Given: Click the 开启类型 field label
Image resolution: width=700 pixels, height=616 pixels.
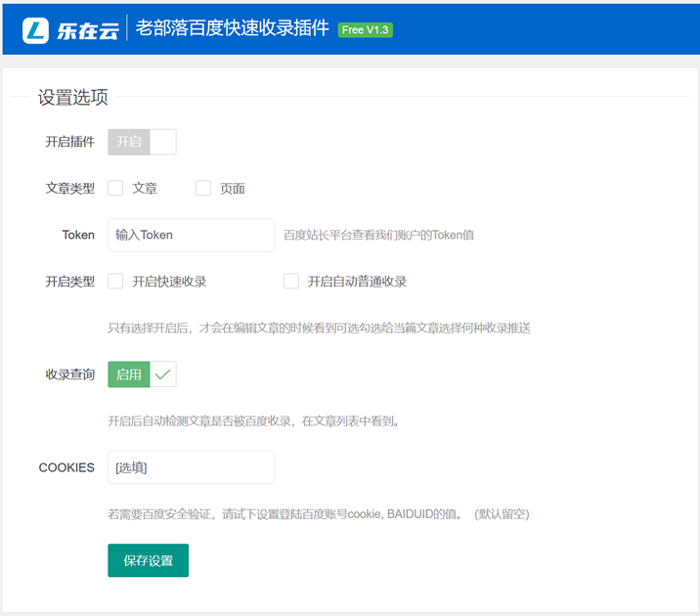Looking at the screenshot, I should (70, 282).
